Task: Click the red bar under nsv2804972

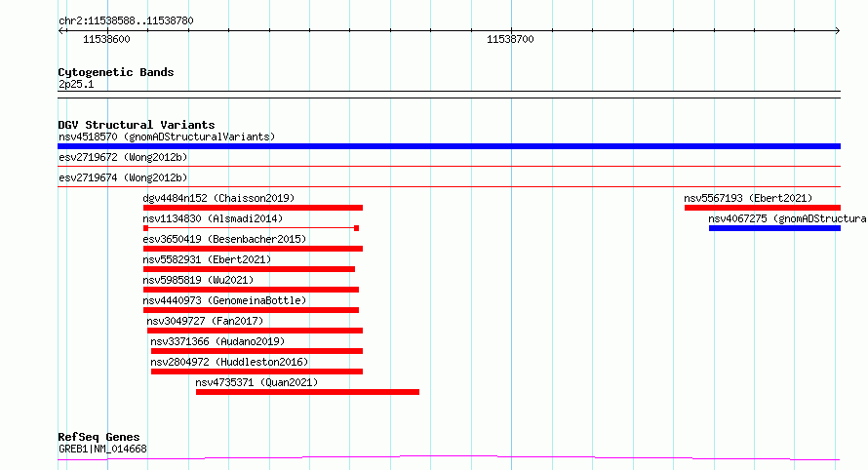Action: click(256, 372)
